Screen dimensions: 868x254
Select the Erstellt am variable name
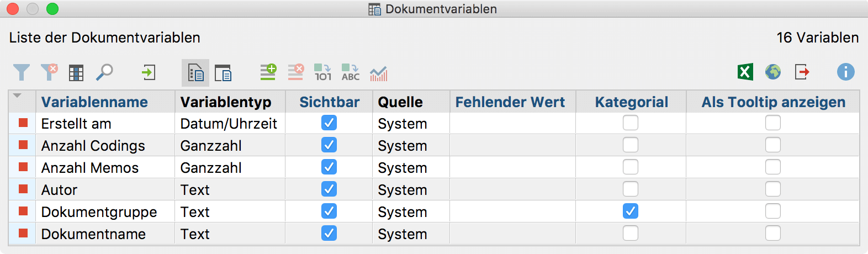click(76, 124)
